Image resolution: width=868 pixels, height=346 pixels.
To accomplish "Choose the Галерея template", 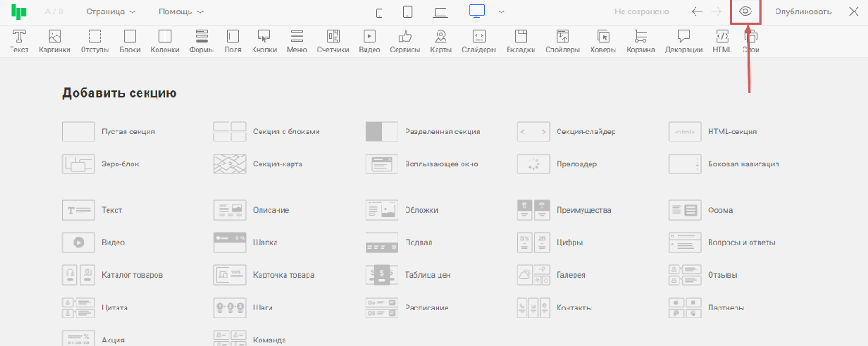I will tap(552, 275).
